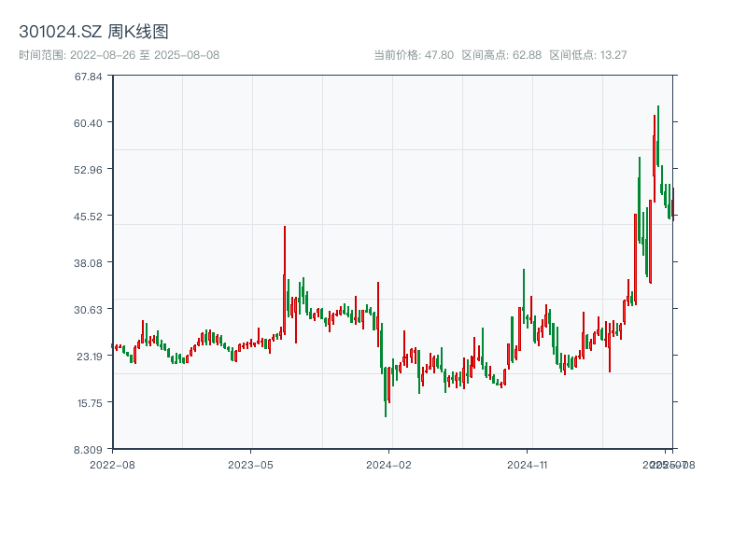Image resolution: width=747 pixels, height=560 pixels.
Task: Click x-axis label 2022-08
Action: pos(112,465)
